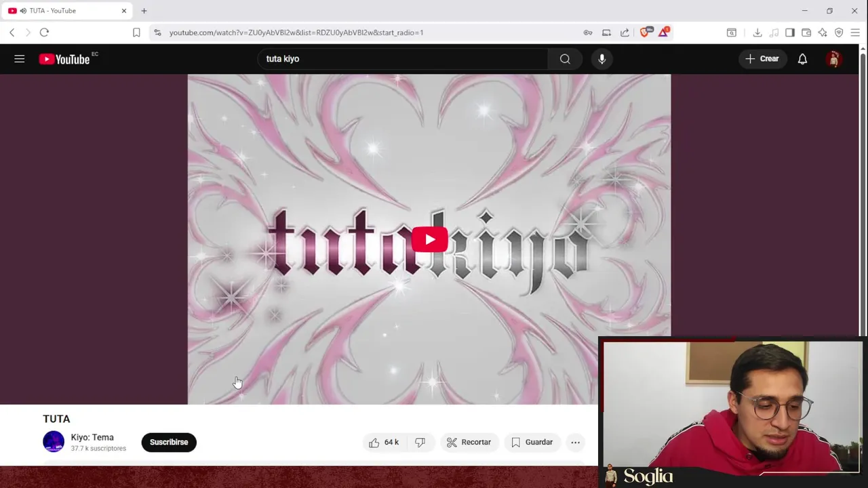Go back in browser history
This screenshot has width=868, height=488.
point(12,33)
